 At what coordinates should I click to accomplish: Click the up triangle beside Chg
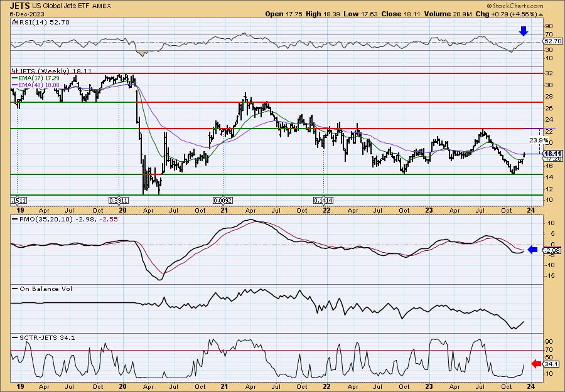click(x=541, y=14)
